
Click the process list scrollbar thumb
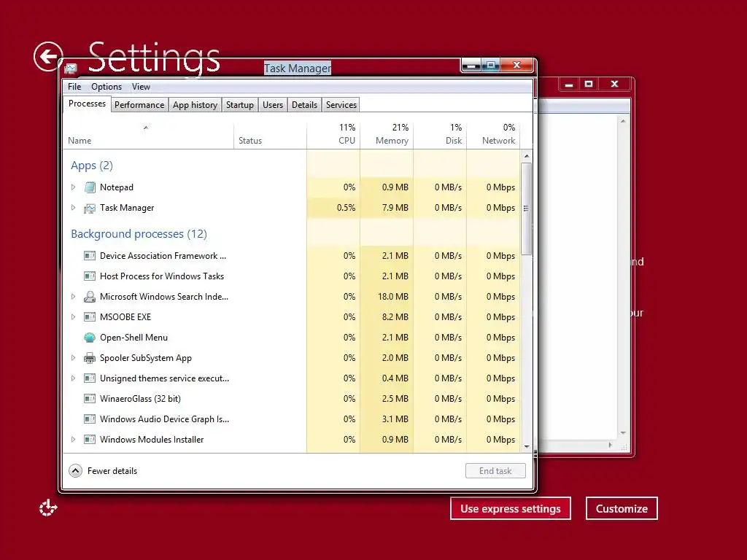pyautogui.click(x=527, y=209)
